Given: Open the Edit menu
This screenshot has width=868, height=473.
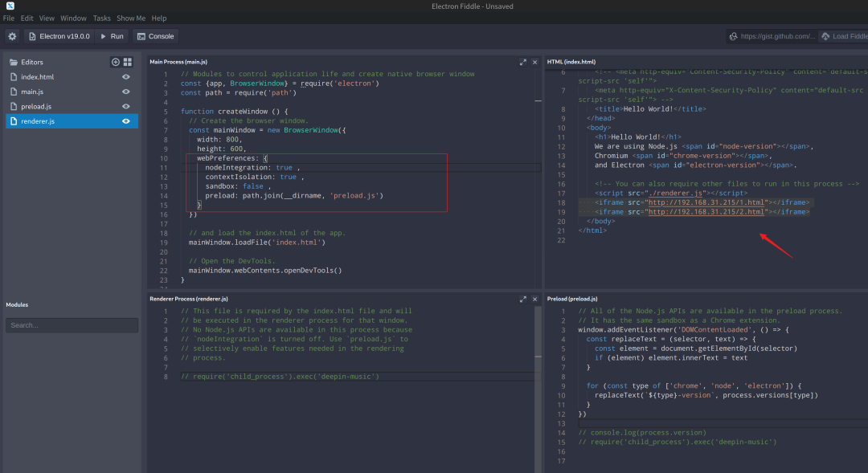Looking at the screenshot, I should pos(27,18).
